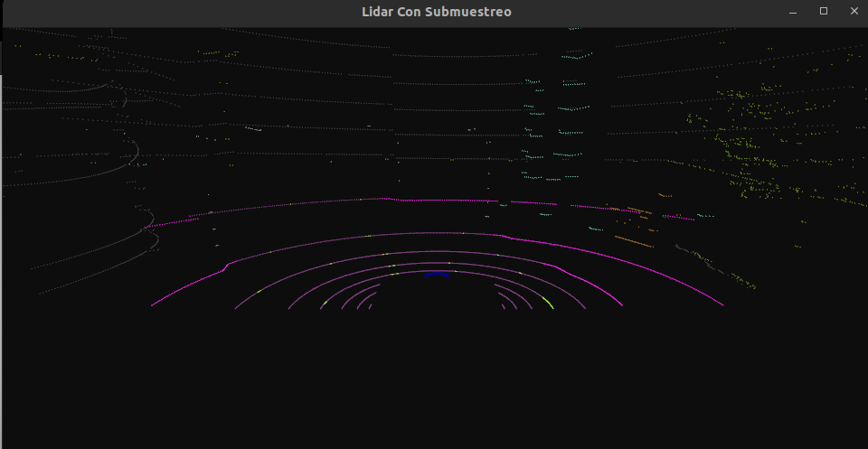Close the Lidar Con Submuestreo window

854,12
